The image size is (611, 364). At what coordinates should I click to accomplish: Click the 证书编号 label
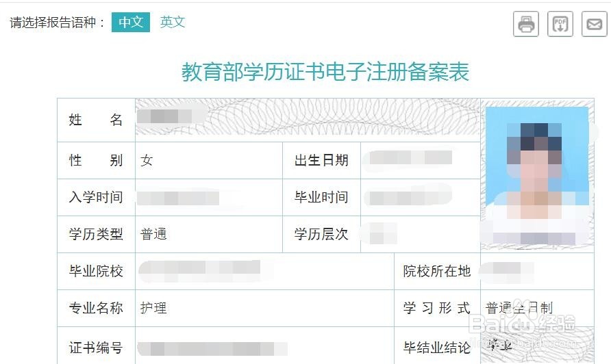click(96, 348)
